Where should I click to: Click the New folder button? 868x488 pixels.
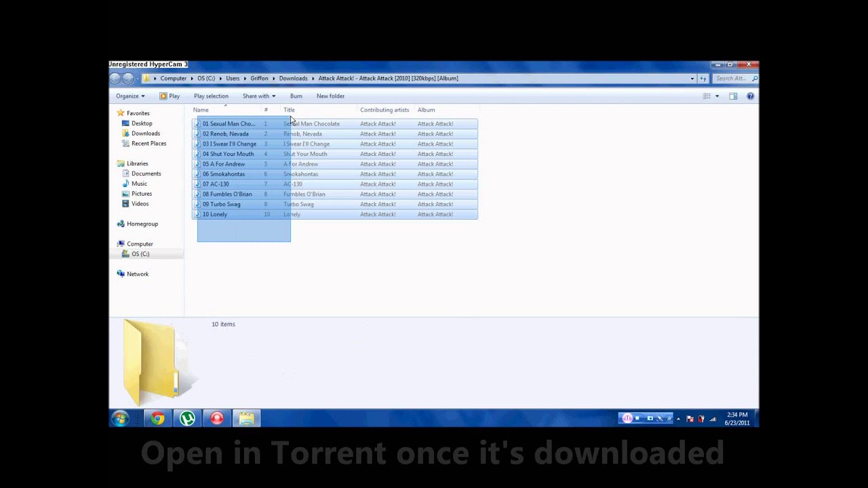pos(330,96)
